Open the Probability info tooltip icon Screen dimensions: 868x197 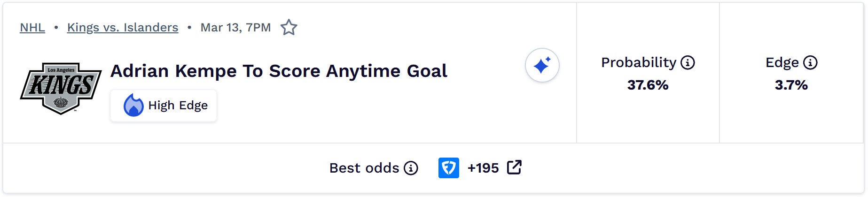tap(688, 62)
